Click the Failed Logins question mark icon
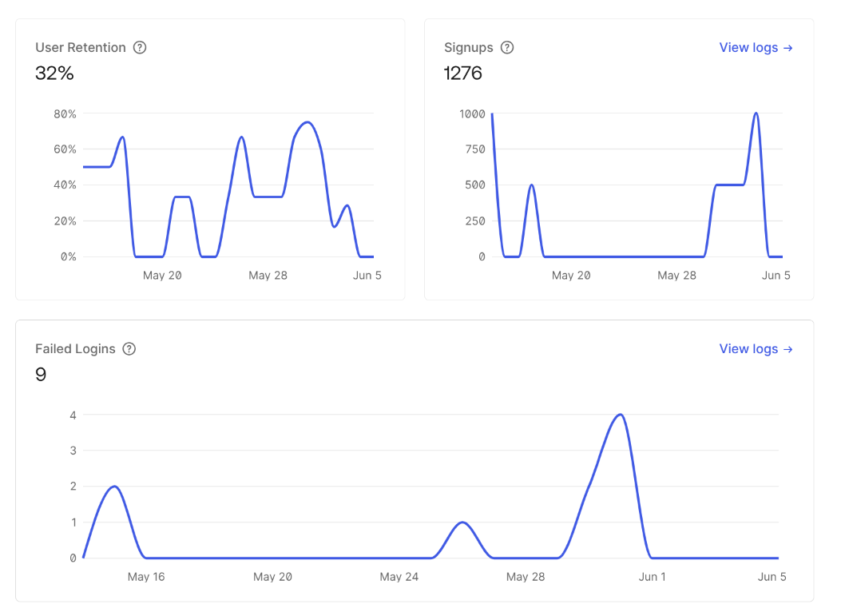This screenshot has width=845, height=616. tap(129, 349)
